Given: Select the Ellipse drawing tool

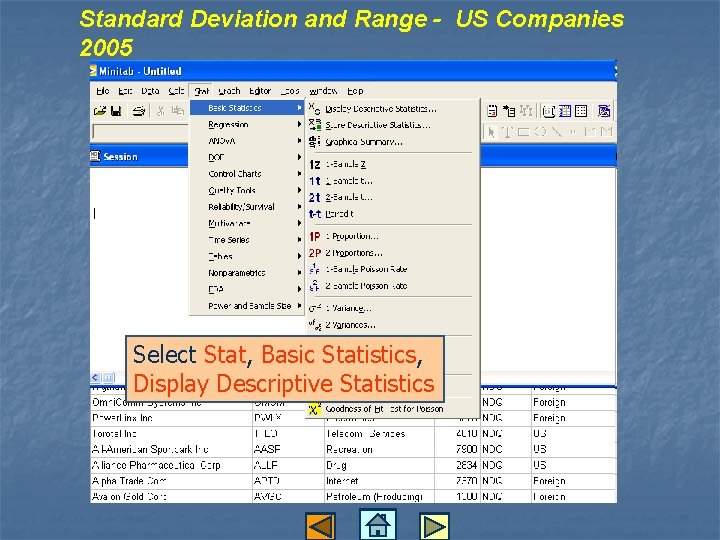Looking at the screenshot, I should (540, 132).
